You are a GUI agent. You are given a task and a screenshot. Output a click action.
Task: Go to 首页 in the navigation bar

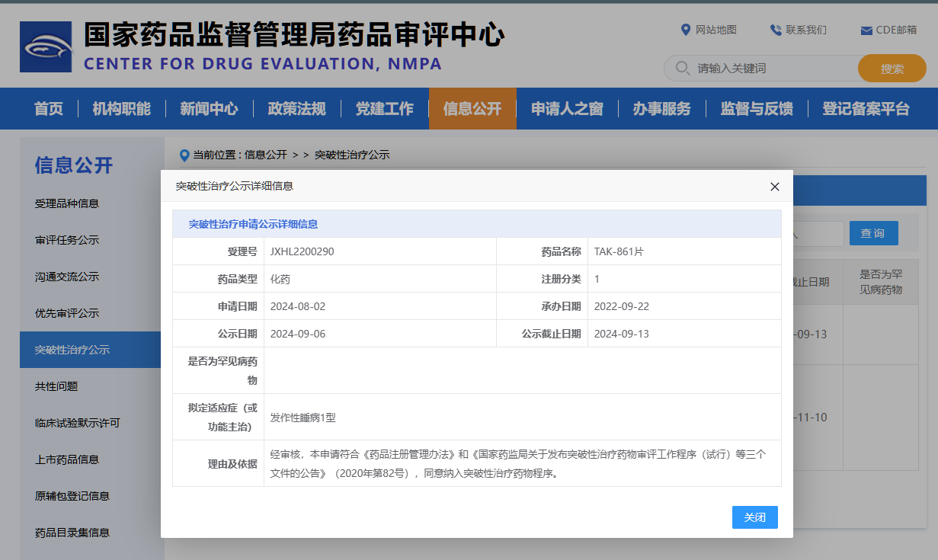pos(49,109)
